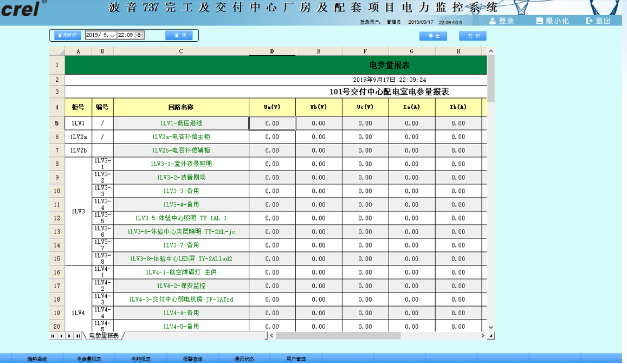Jump to last sheet tab arrow

tap(78, 336)
